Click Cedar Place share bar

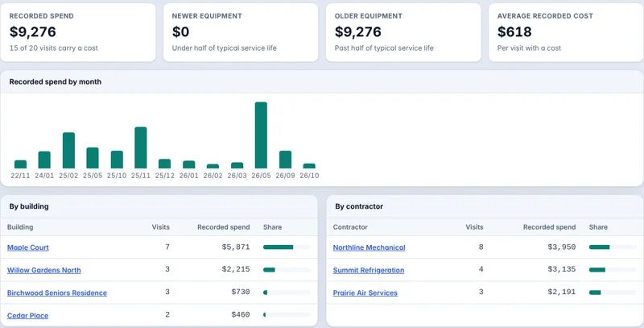tap(287, 315)
